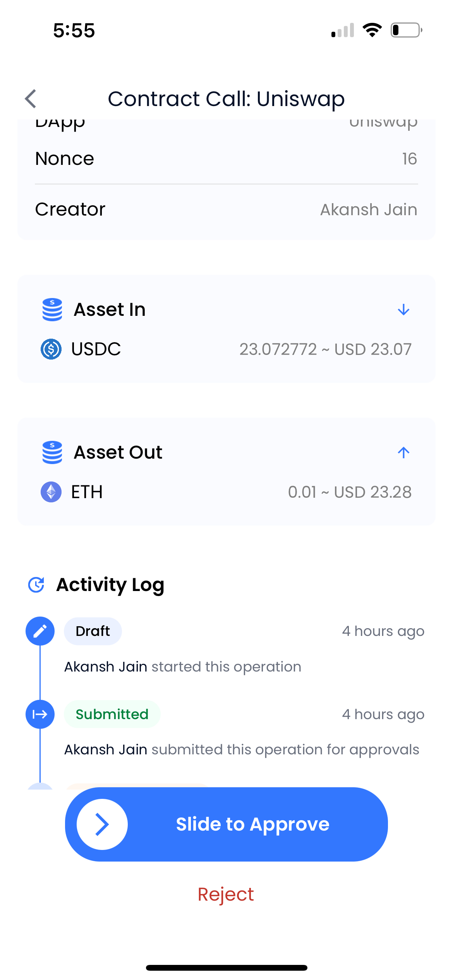Tap the iOS home indicator bar
This screenshot has height=980, width=453.
[226, 968]
